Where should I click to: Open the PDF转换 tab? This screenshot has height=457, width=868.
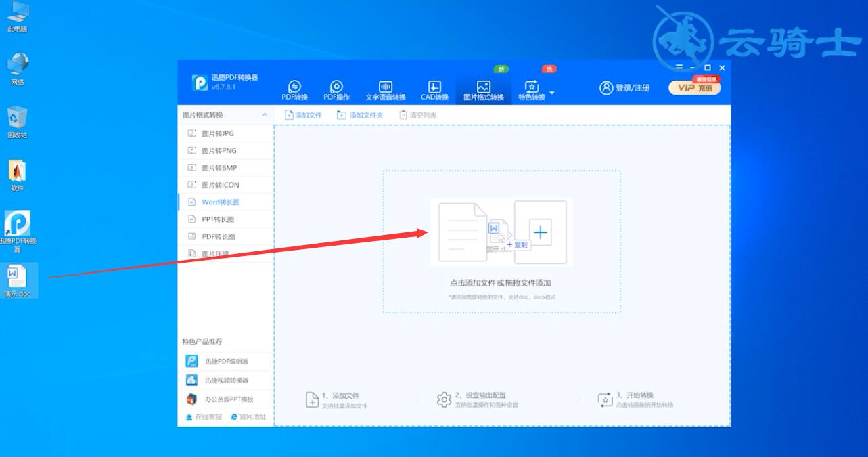pyautogui.click(x=294, y=91)
